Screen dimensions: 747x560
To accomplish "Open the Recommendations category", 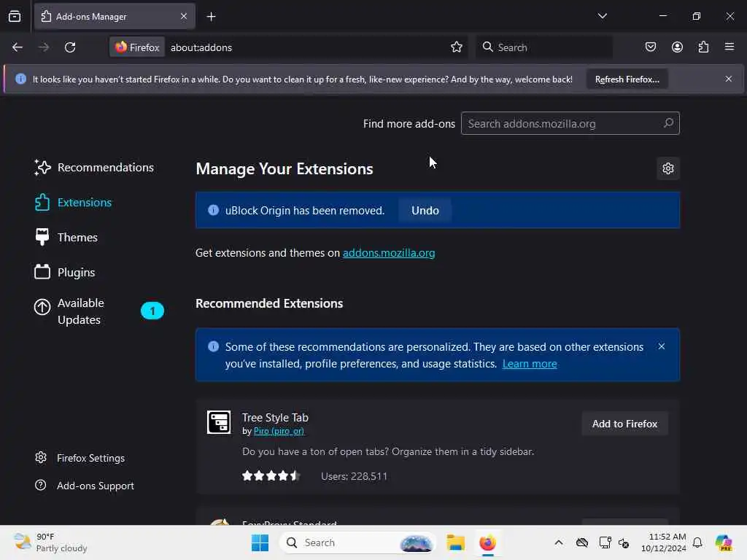I will [94, 168].
